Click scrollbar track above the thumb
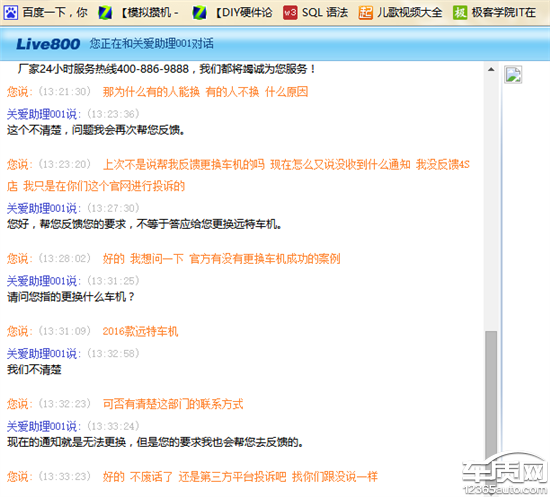The height and width of the screenshot is (497, 550). tap(491, 203)
